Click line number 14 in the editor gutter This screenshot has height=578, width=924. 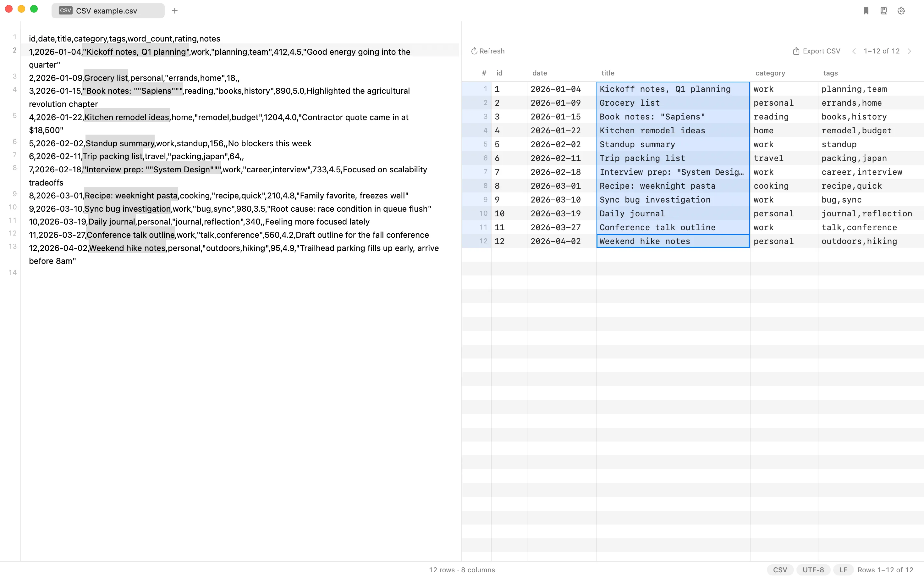coord(13,272)
